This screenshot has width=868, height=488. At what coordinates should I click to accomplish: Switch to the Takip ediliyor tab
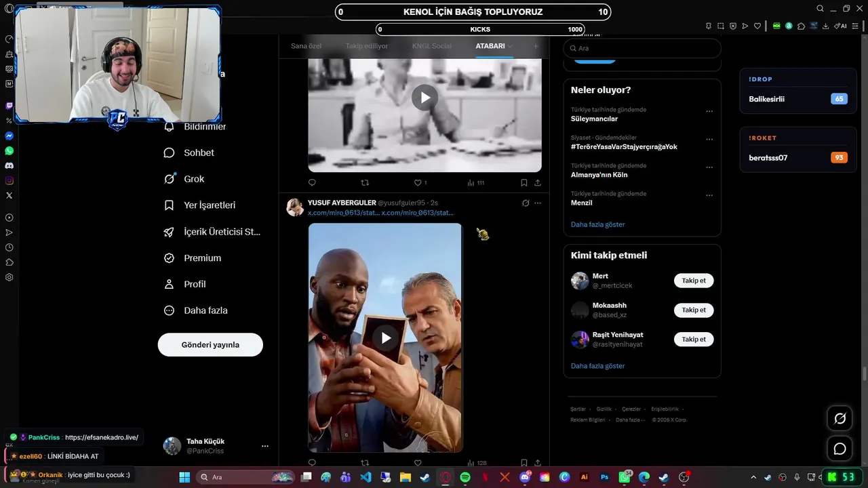click(x=367, y=46)
